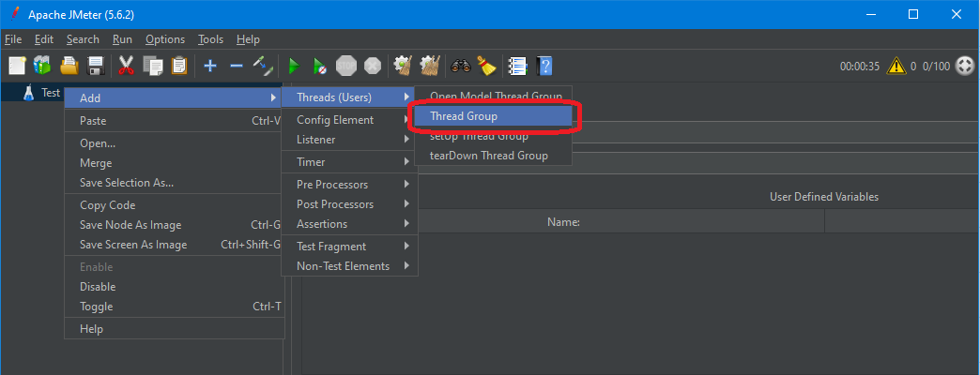The image size is (980, 375).
Task: Open the Tools menu
Action: tap(210, 39)
